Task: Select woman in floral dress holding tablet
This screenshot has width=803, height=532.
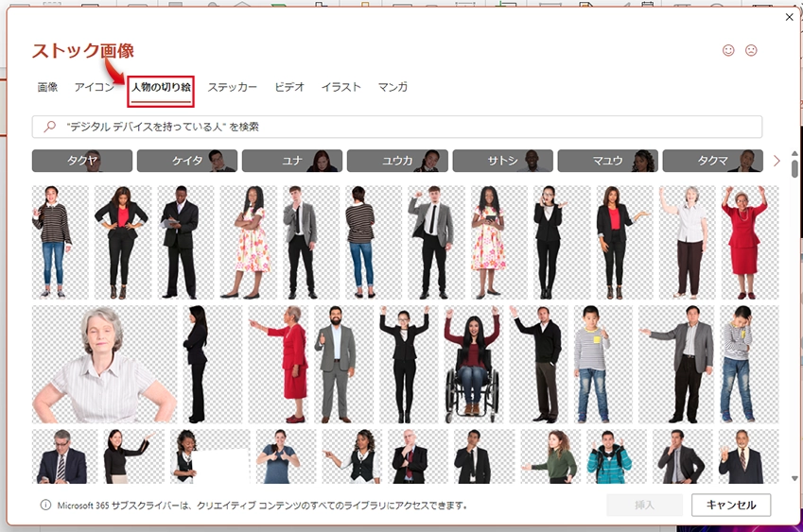Action: point(499,242)
